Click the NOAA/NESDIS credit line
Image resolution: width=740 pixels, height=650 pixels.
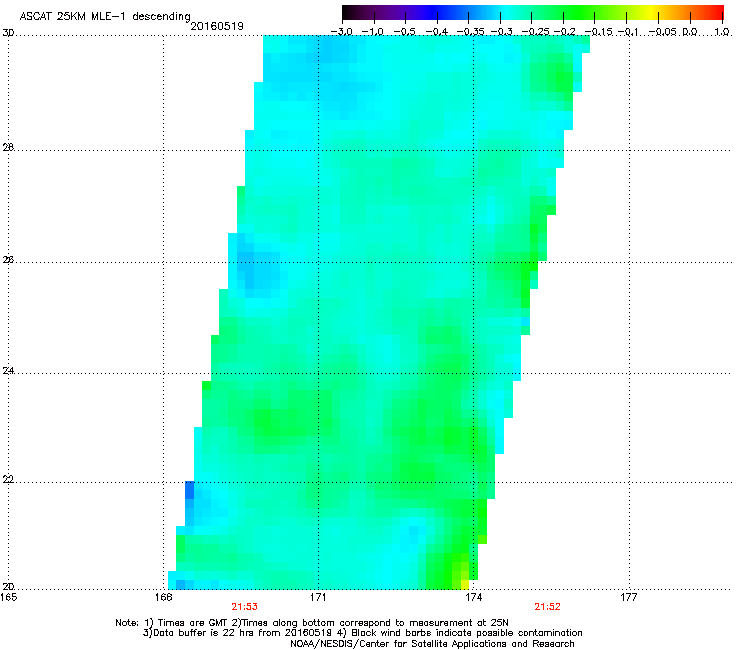pos(432,644)
